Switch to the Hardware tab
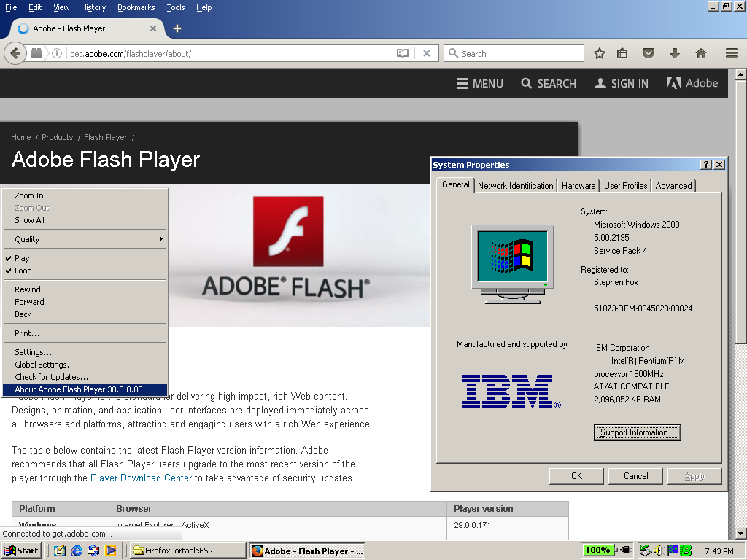This screenshot has height=560, width=747. [x=578, y=186]
